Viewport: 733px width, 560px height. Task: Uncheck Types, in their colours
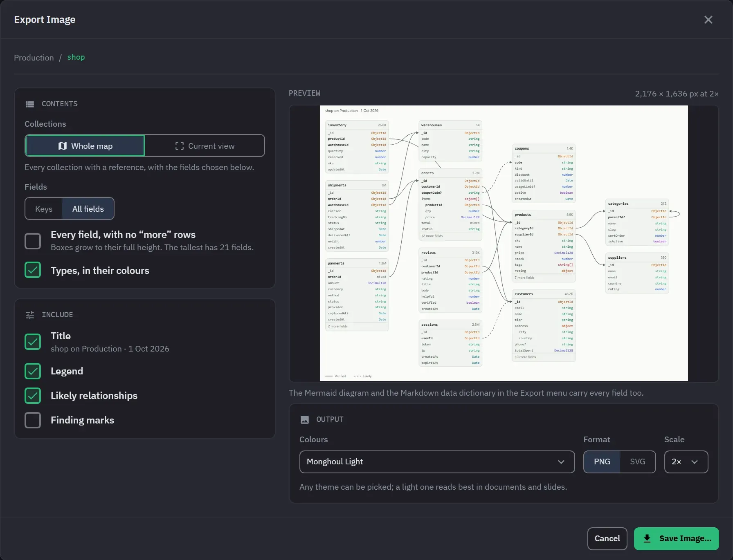click(33, 270)
